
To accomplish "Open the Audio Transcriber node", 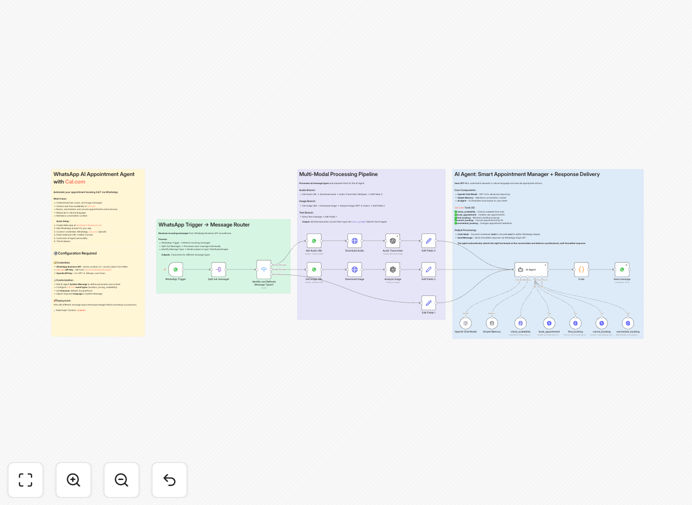I will 392,241.
